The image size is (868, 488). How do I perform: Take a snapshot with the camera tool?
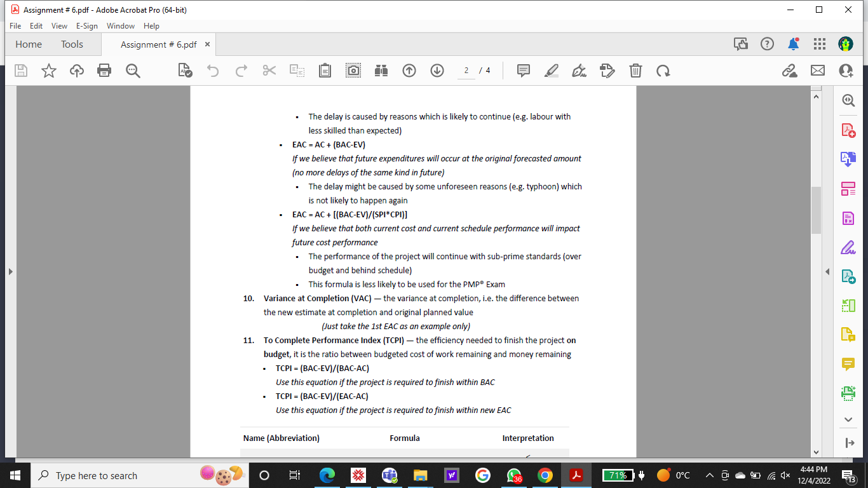pos(353,70)
